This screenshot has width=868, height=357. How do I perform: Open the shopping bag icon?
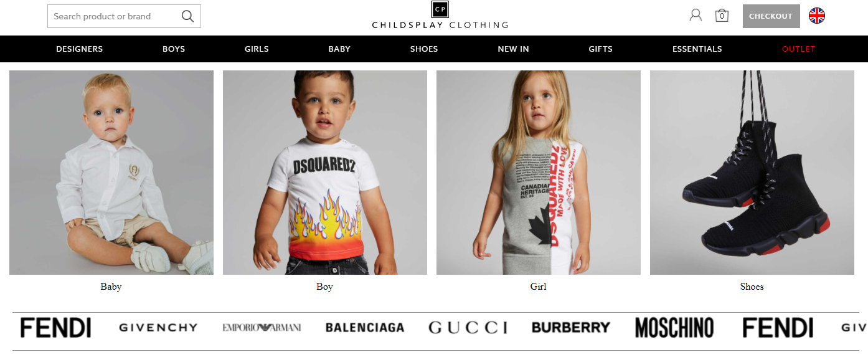coord(722,16)
